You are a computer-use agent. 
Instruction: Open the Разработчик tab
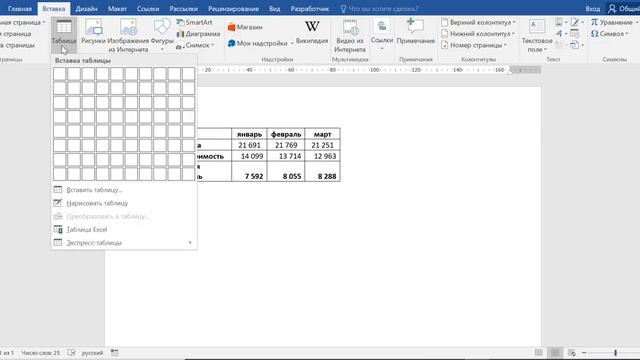point(310,9)
